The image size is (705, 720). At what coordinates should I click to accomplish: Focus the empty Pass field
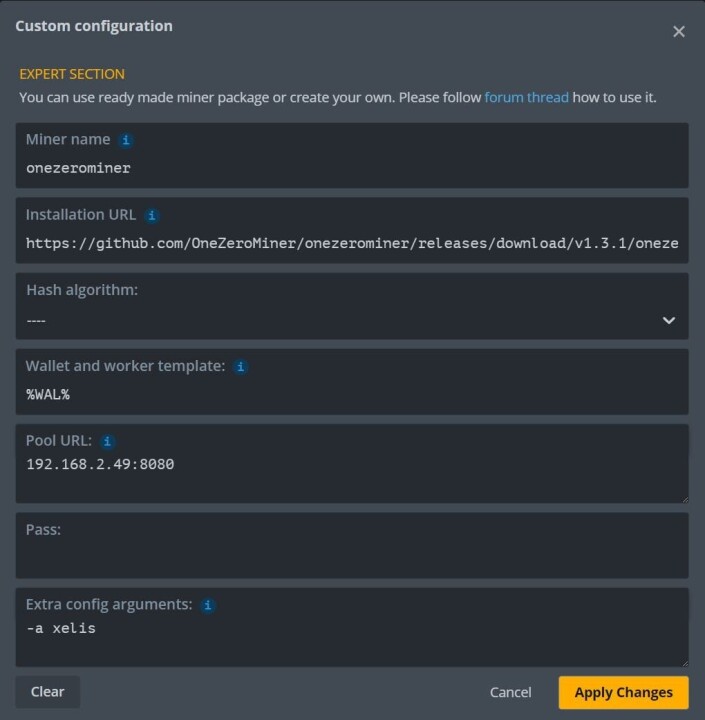[x=352, y=546]
